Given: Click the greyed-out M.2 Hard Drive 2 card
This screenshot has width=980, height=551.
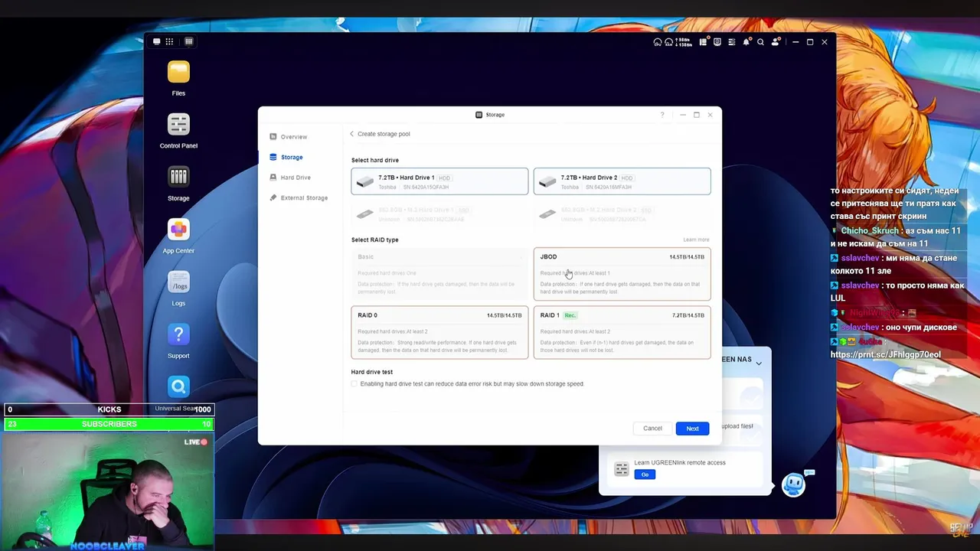Looking at the screenshot, I should (x=622, y=214).
